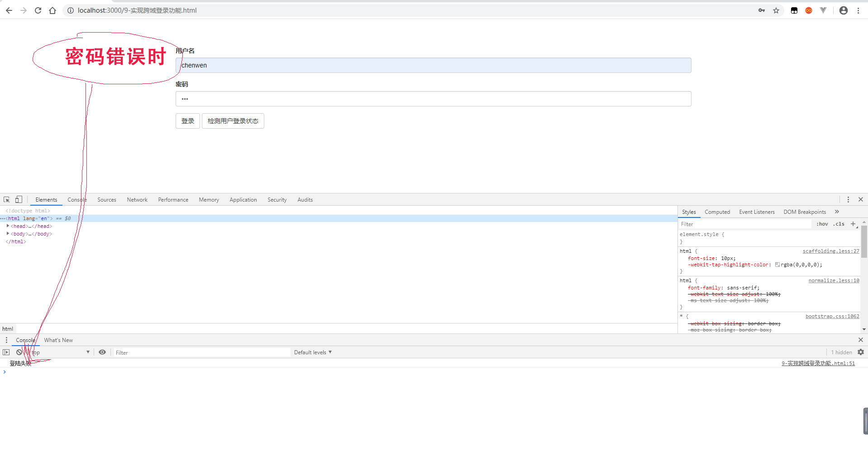Reload the current page
This screenshot has width=868, height=458.
(38, 10)
